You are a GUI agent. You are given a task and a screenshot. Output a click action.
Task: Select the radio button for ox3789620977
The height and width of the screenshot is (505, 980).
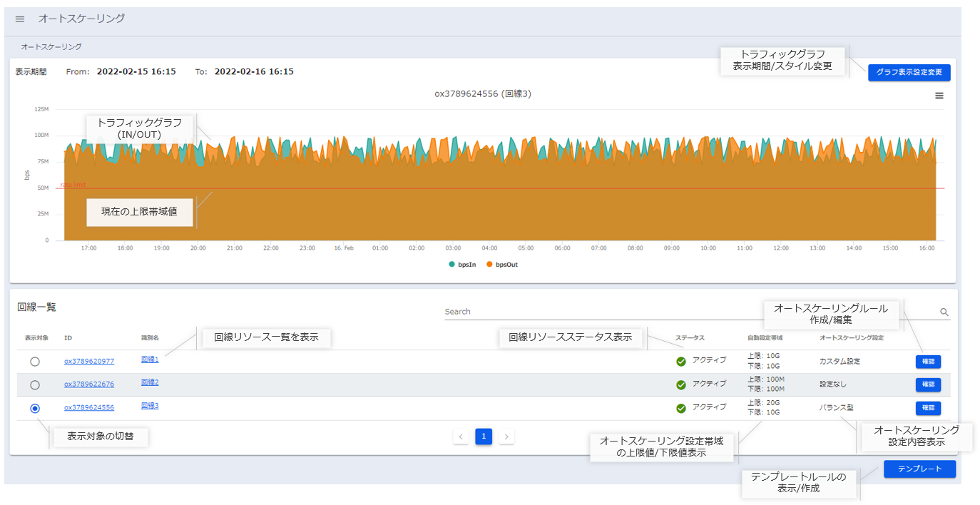pos(35,362)
